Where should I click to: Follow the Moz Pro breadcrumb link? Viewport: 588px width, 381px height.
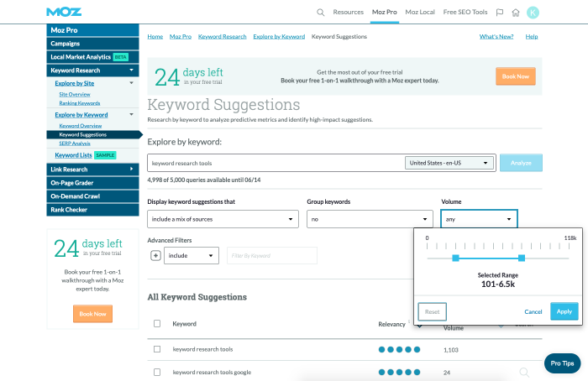[181, 36]
